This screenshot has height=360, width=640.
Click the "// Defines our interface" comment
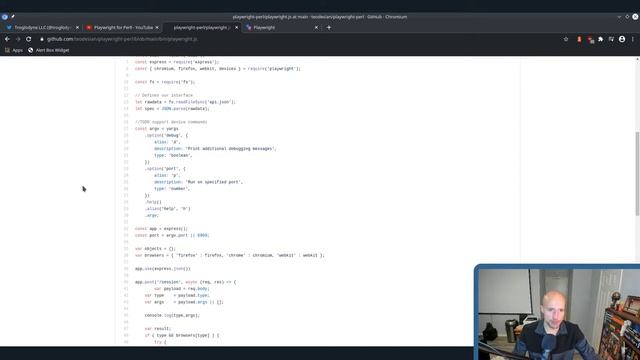pyautogui.click(x=164, y=95)
